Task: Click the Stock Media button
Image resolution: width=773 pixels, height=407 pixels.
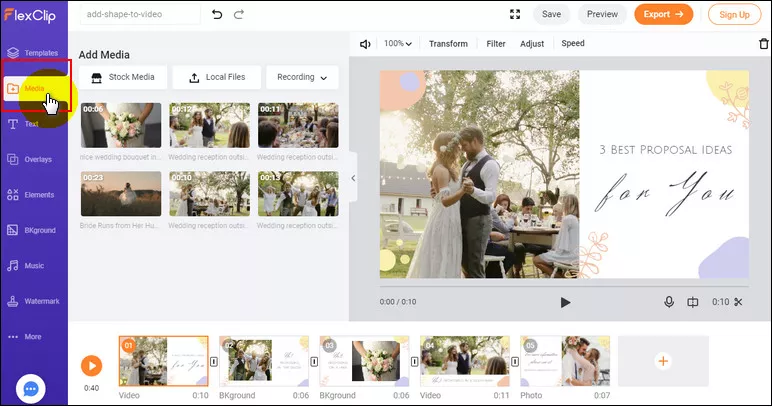Action: click(x=123, y=77)
